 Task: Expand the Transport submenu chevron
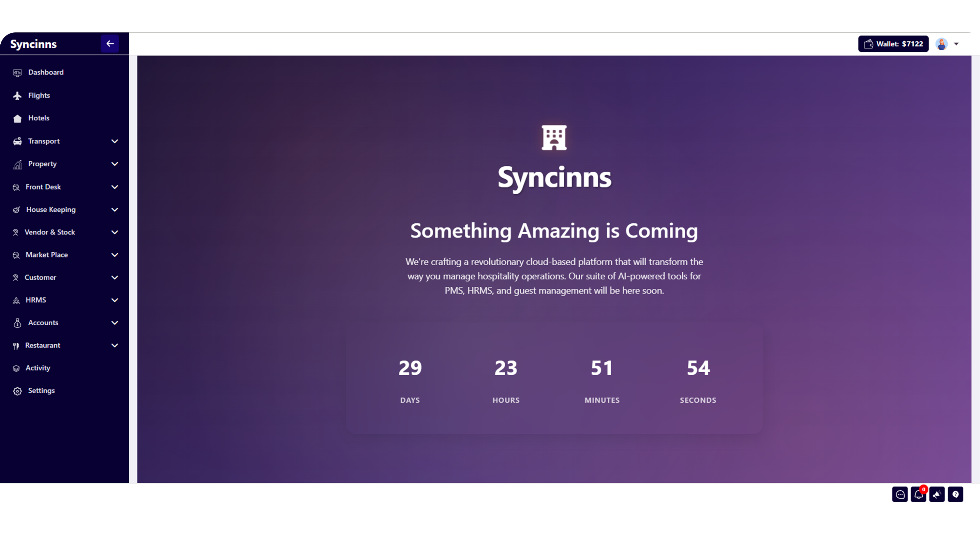[115, 141]
